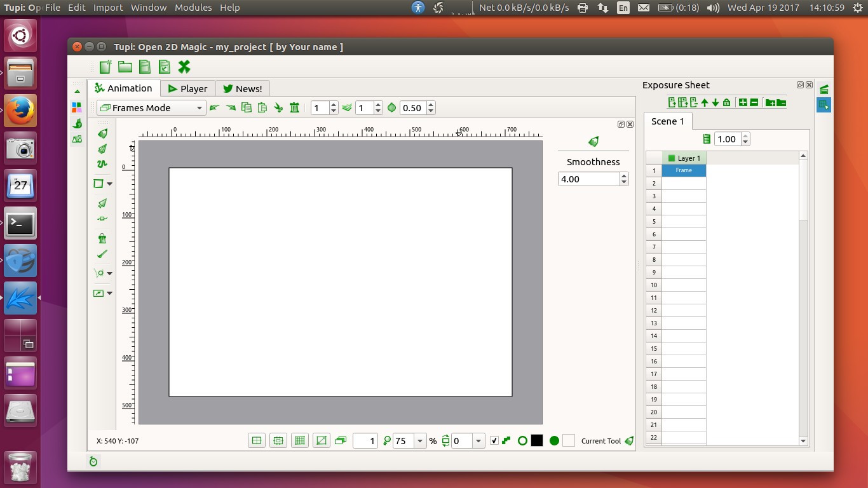
Task: Add a new layer in the Exposure Sheet
Action: (x=742, y=102)
